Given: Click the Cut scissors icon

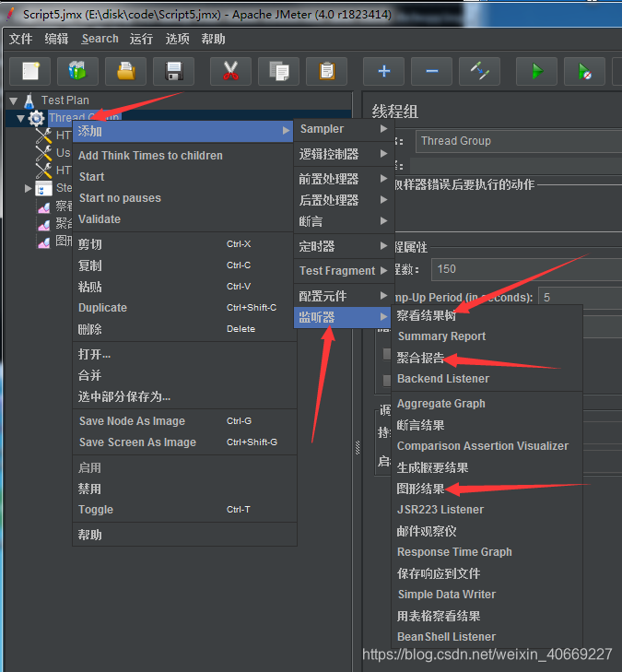Looking at the screenshot, I should point(230,71).
